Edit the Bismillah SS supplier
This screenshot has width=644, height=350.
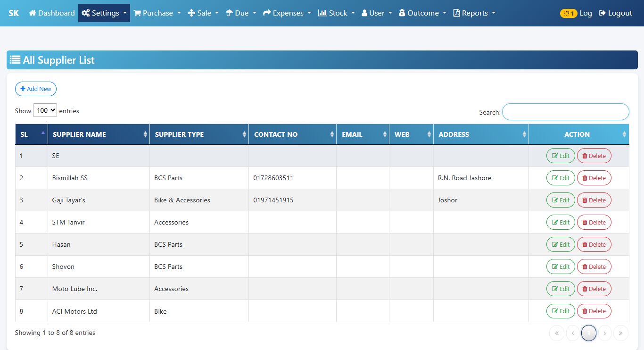560,178
